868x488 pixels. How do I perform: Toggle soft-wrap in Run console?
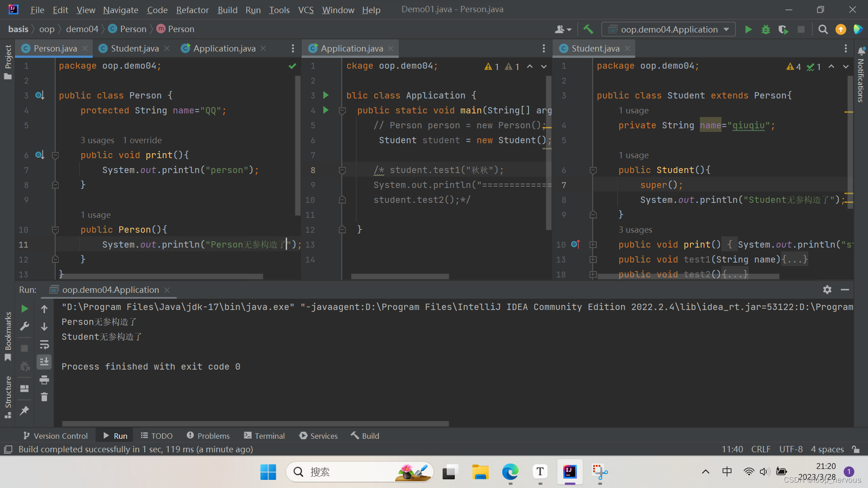[x=44, y=345]
